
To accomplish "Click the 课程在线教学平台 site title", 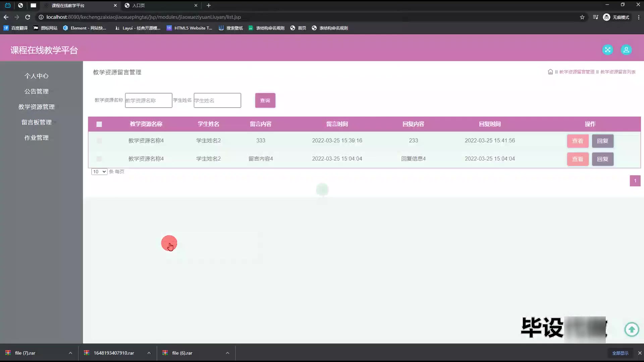I will [x=44, y=50].
